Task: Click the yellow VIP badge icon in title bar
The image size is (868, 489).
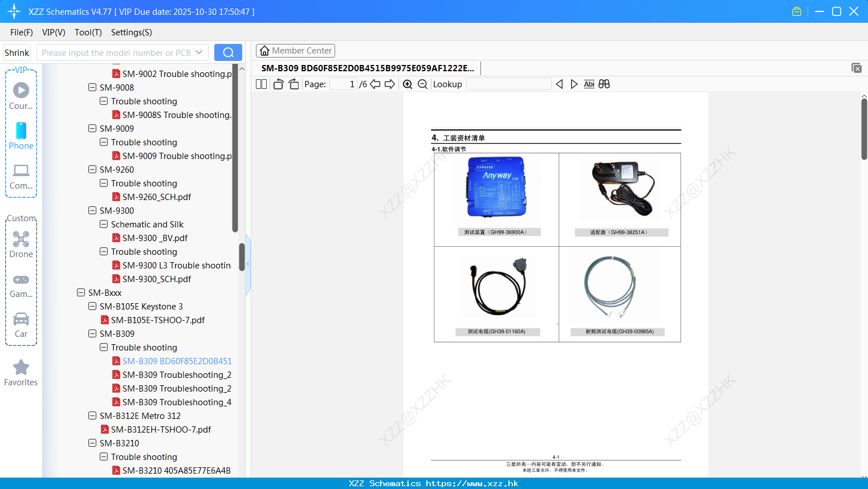Action: click(x=797, y=11)
